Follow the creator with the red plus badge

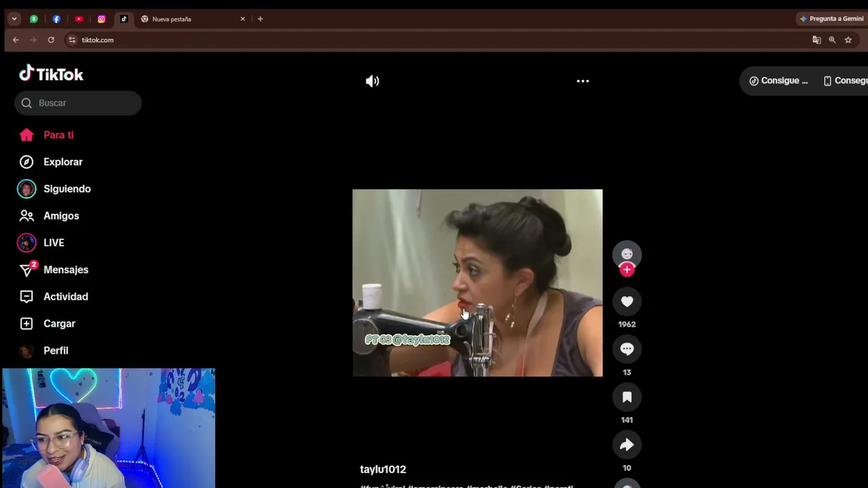click(627, 270)
